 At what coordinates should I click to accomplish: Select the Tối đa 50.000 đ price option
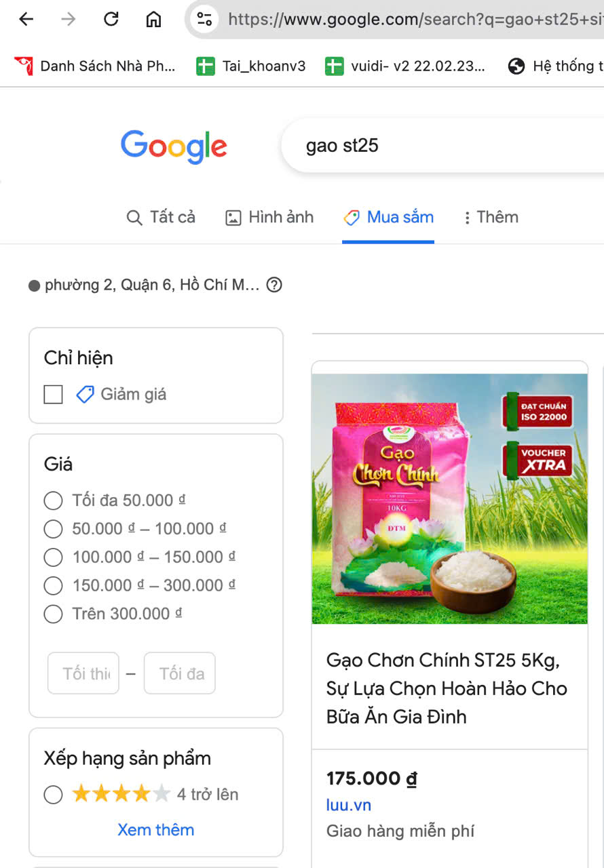(53, 500)
